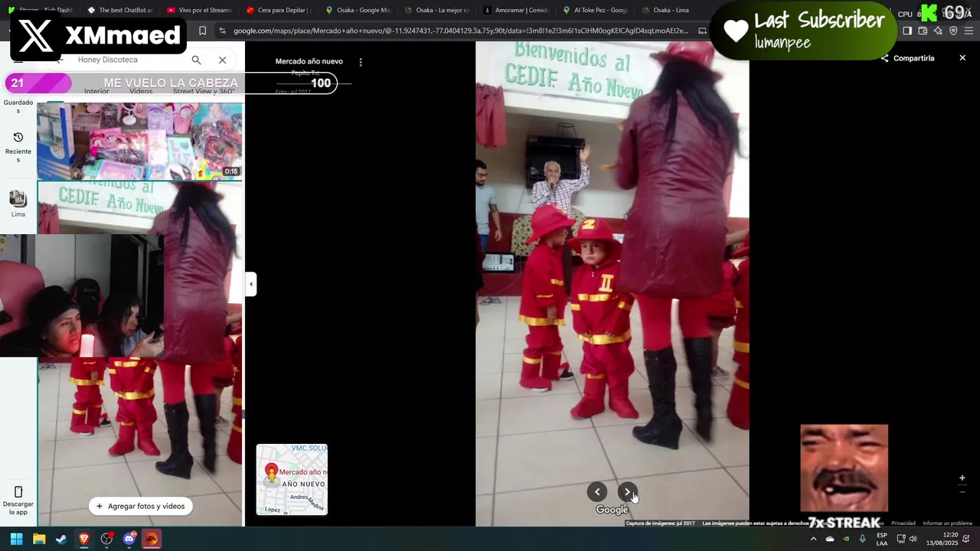Switch to Osaka - Google Maps tab
This screenshot has width=980, height=551.
[358, 11]
